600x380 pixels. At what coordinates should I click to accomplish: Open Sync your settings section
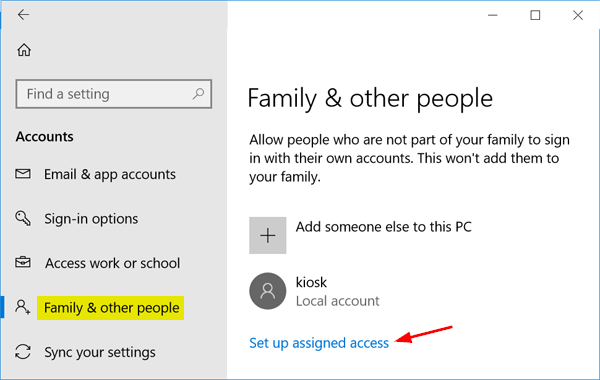[99, 352]
